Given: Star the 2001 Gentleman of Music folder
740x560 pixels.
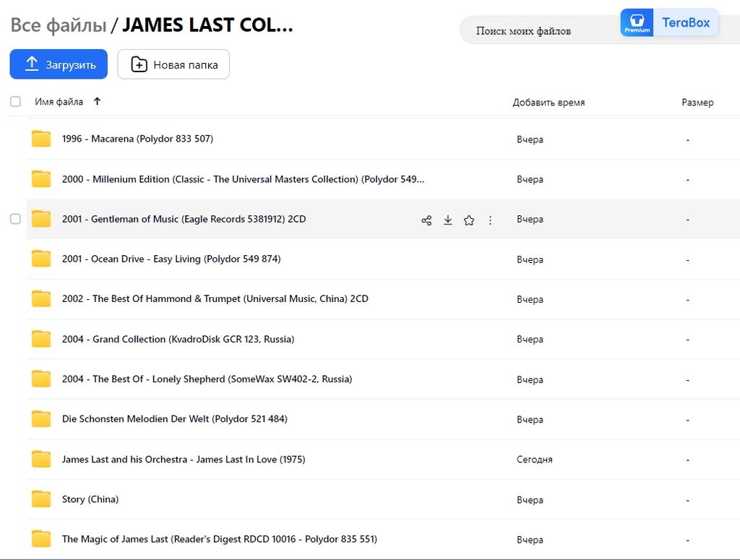Looking at the screenshot, I should [468, 220].
